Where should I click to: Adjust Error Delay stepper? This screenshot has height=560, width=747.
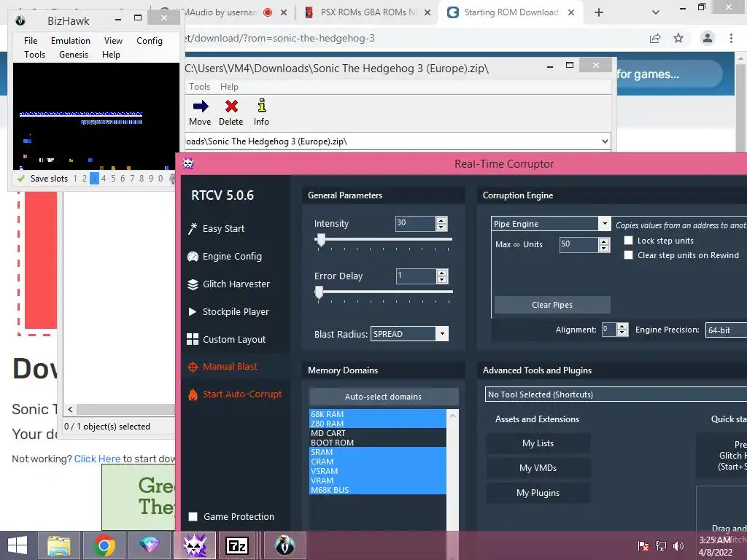[x=442, y=276]
